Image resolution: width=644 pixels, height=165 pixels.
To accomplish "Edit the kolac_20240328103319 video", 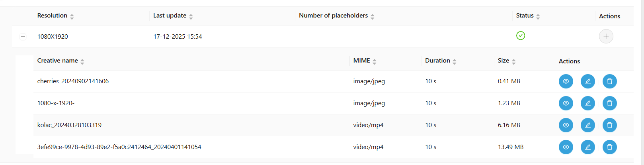I will pyautogui.click(x=587, y=125).
